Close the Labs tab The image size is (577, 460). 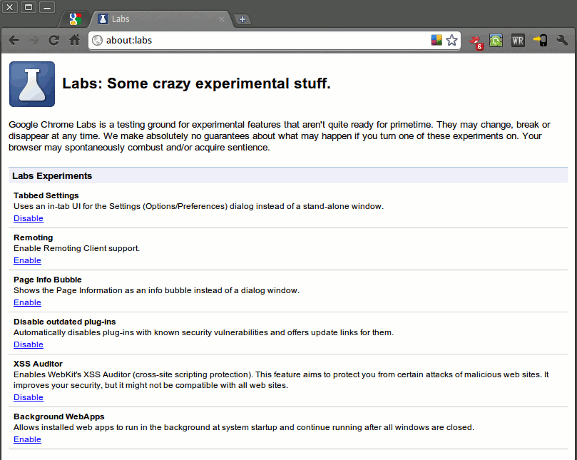tap(222, 19)
